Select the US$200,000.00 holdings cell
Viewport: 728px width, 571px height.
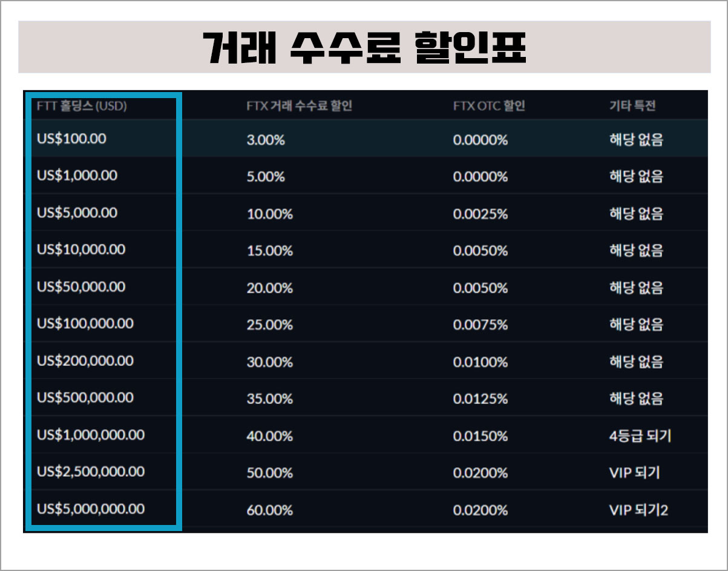(x=85, y=361)
